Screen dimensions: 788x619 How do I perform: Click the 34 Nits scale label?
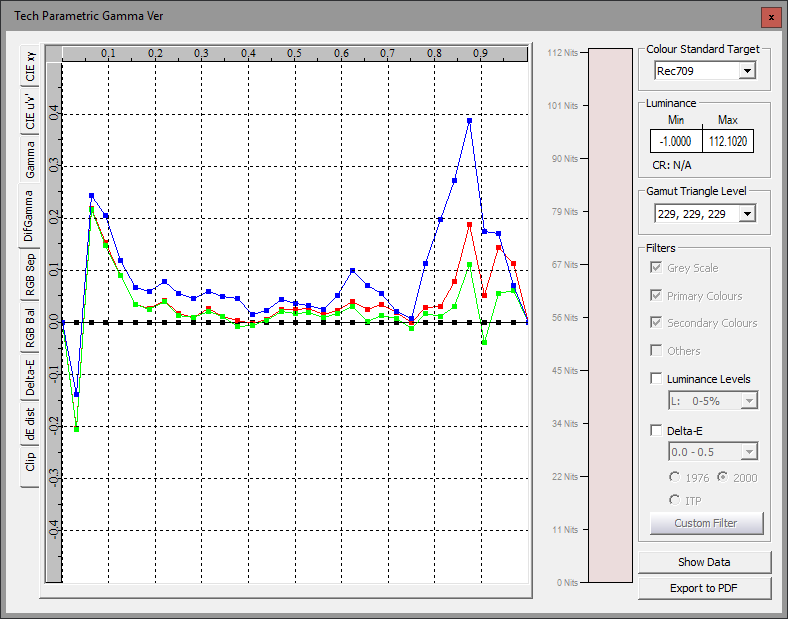click(x=564, y=424)
